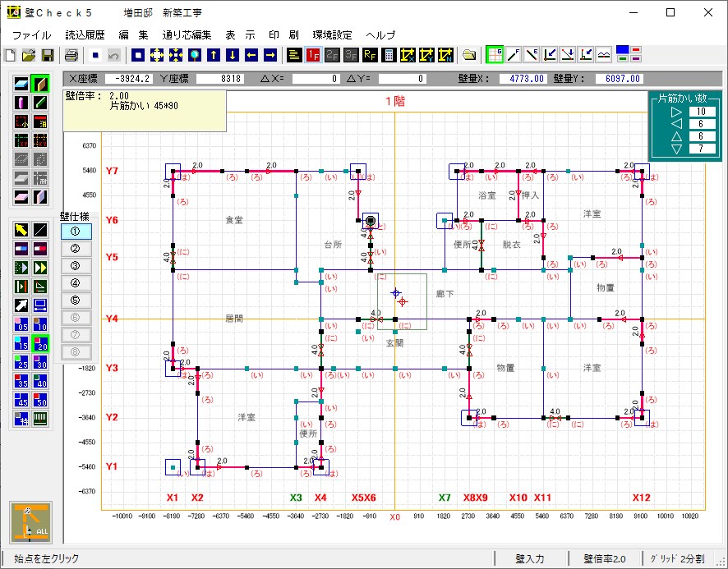Open the ファイル menu
The width and height of the screenshot is (728, 569).
tap(31, 35)
